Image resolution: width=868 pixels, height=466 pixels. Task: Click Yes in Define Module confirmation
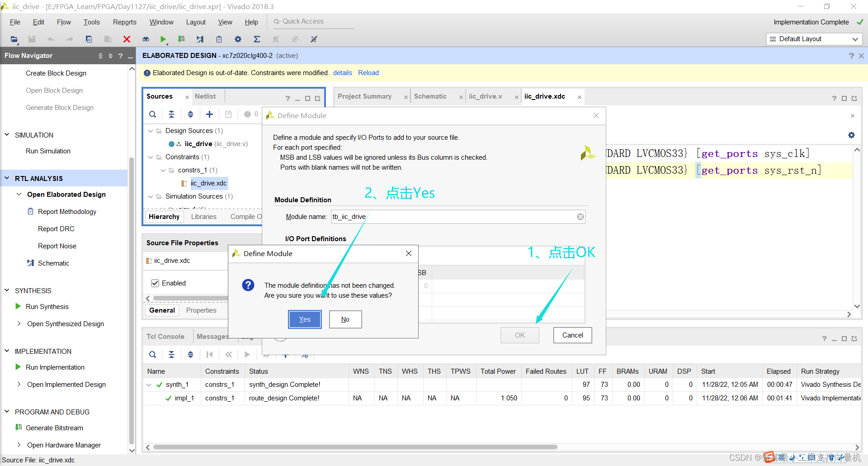click(x=305, y=319)
